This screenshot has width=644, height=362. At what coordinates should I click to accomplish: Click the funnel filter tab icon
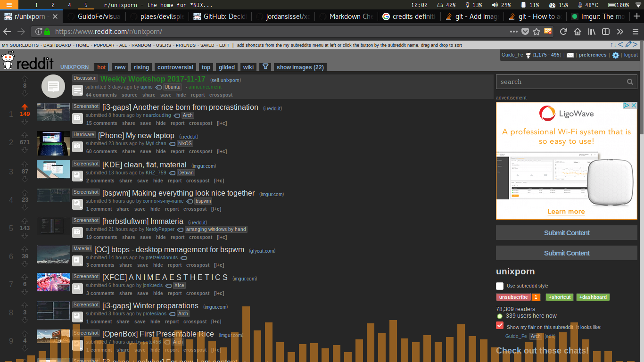(265, 67)
